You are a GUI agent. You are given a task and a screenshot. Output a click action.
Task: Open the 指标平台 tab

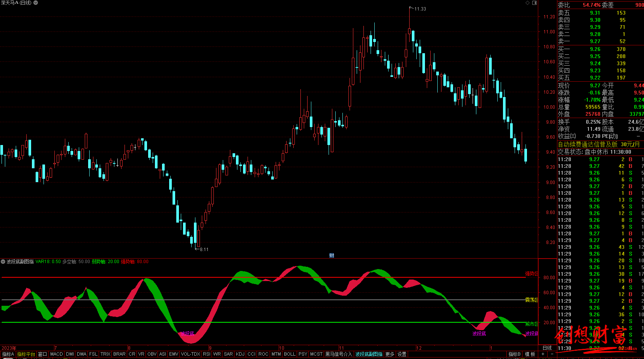pos(26,354)
